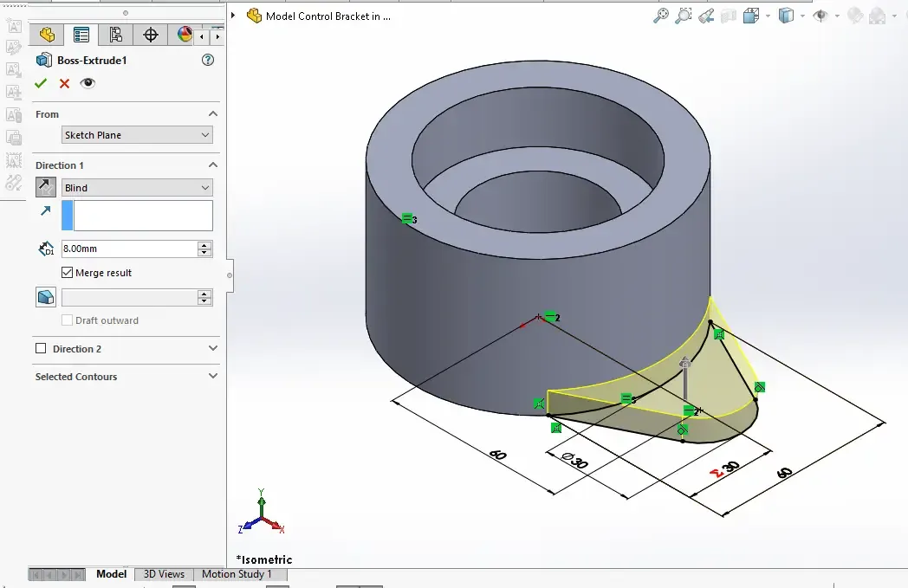Click the Edit Appearance icon
The image size is (908, 588).
855,16
